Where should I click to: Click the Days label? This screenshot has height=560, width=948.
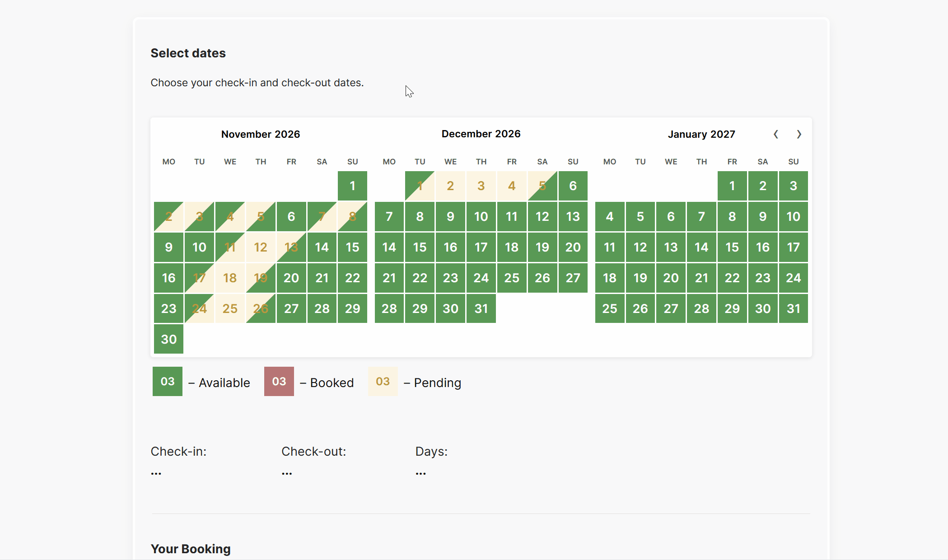[431, 452]
